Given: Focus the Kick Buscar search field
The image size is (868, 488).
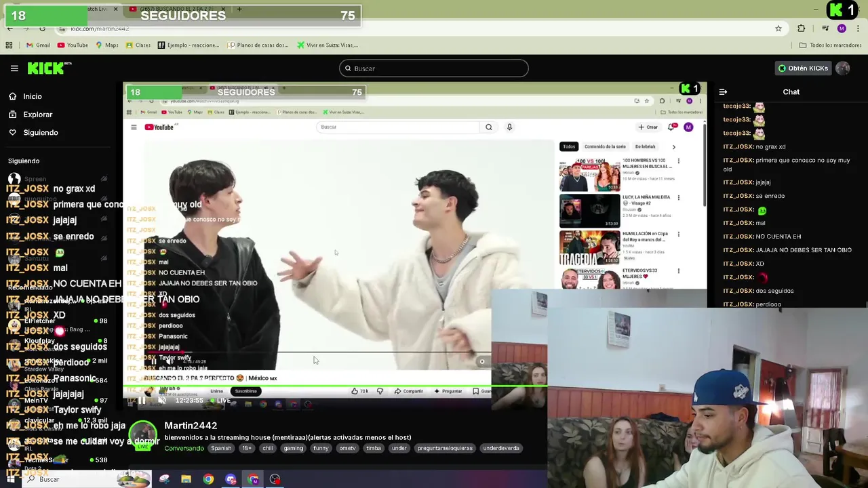Looking at the screenshot, I should coord(433,68).
